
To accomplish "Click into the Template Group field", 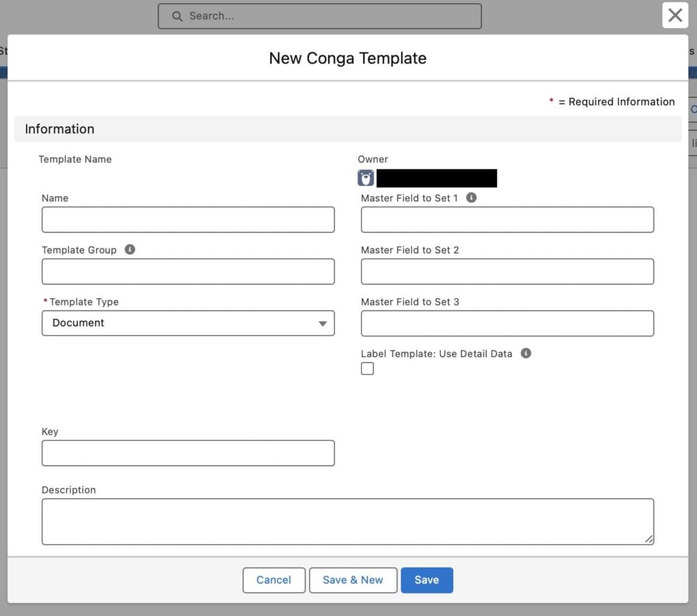I will (x=188, y=272).
